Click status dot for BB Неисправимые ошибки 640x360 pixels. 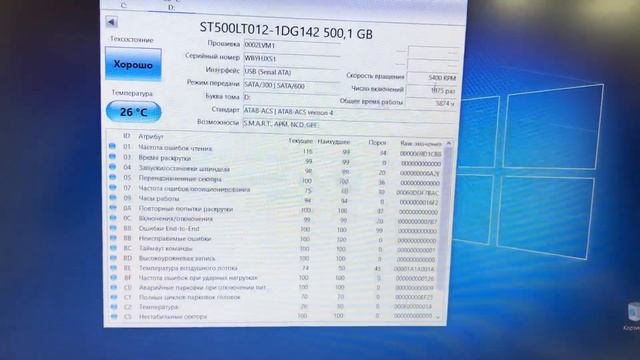(113, 238)
